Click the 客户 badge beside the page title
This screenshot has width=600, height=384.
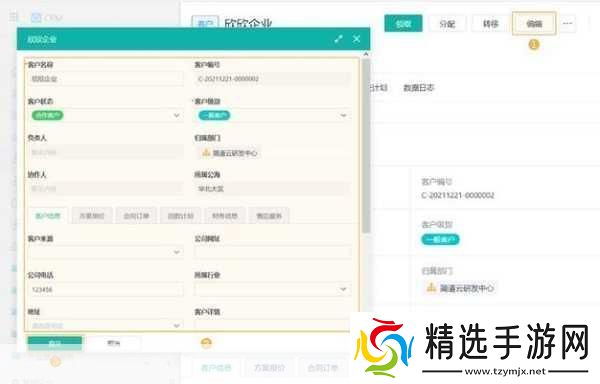point(205,23)
